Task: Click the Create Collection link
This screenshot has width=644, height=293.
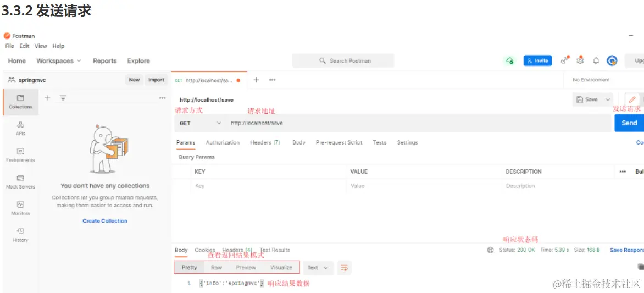Action: (105, 220)
